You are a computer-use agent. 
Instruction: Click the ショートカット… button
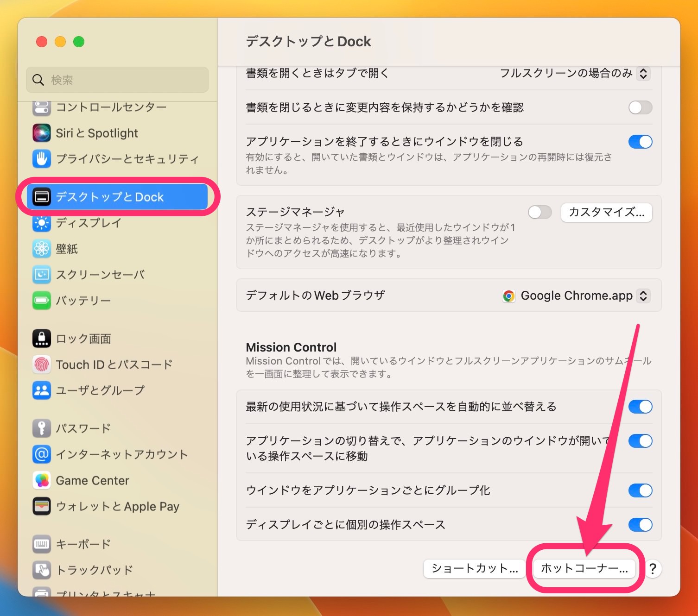click(x=475, y=569)
